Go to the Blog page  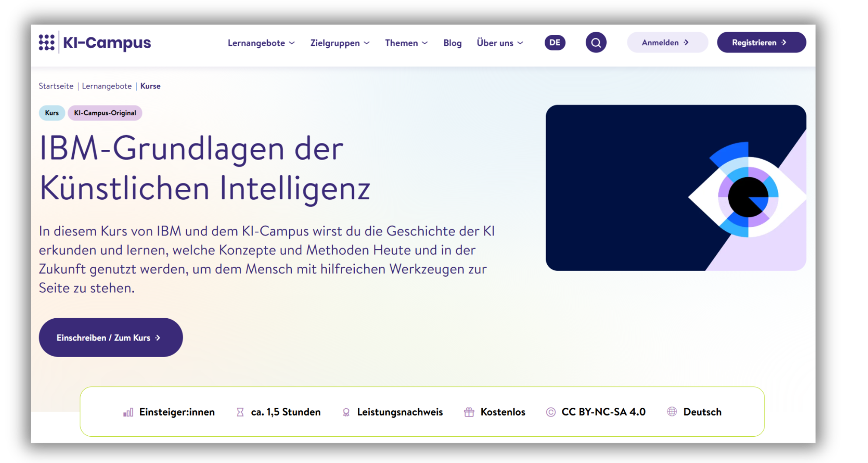coord(453,43)
